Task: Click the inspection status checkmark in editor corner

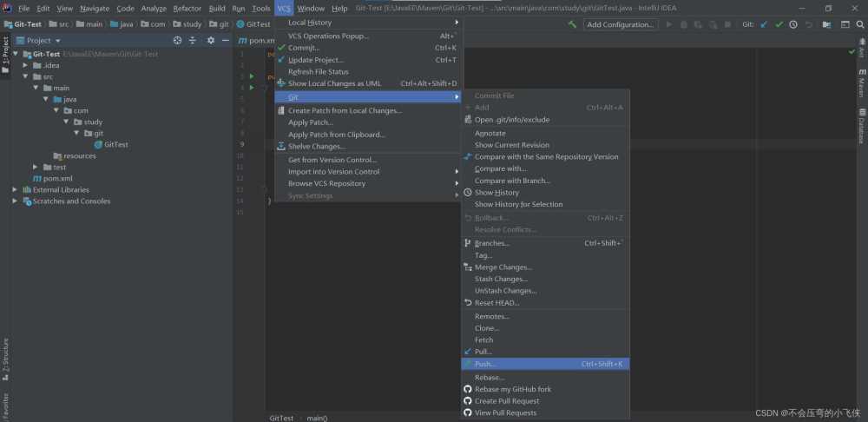Action: pyautogui.click(x=852, y=51)
